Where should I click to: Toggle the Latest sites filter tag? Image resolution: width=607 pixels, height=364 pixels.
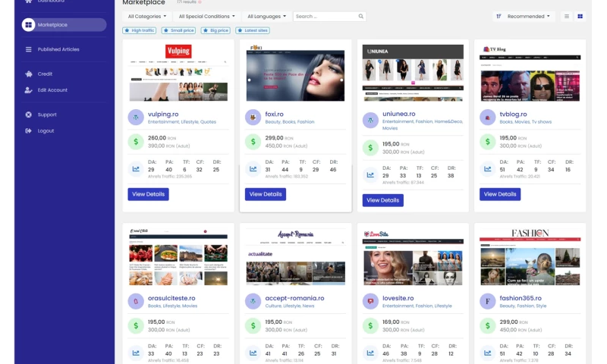(x=253, y=30)
